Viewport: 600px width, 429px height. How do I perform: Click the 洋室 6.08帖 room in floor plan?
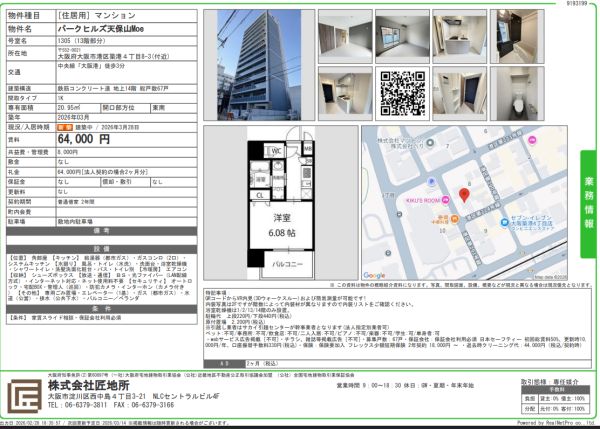[282, 225]
